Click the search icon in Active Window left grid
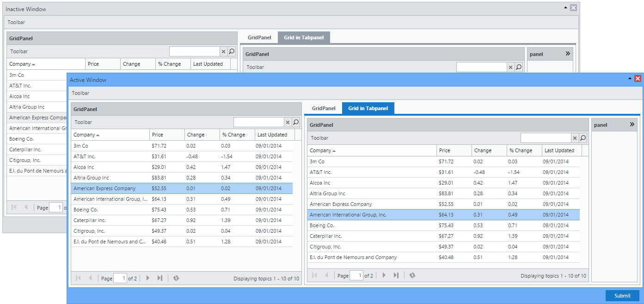 point(296,122)
